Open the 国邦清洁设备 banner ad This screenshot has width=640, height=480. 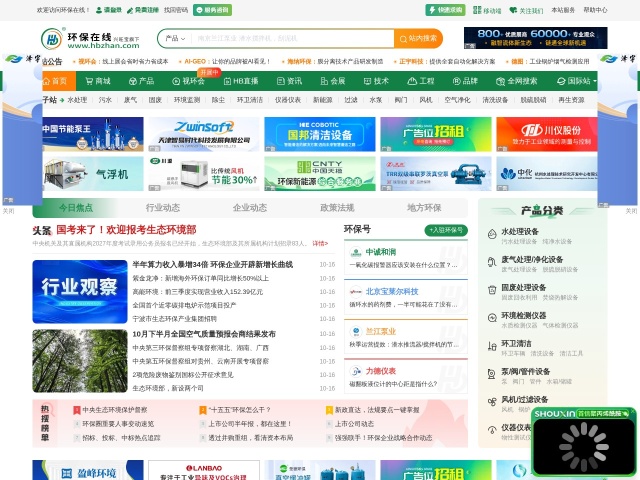tap(320, 134)
